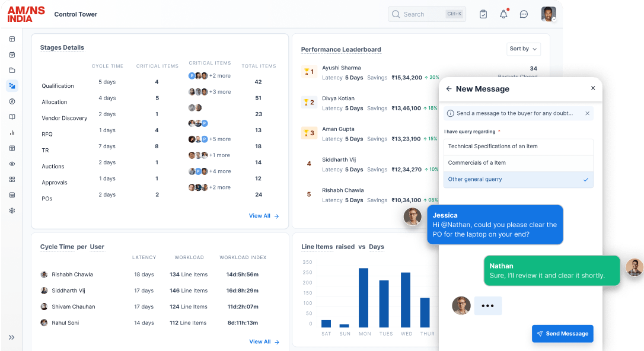
Task: Open the Sort by dropdown
Action: click(524, 49)
